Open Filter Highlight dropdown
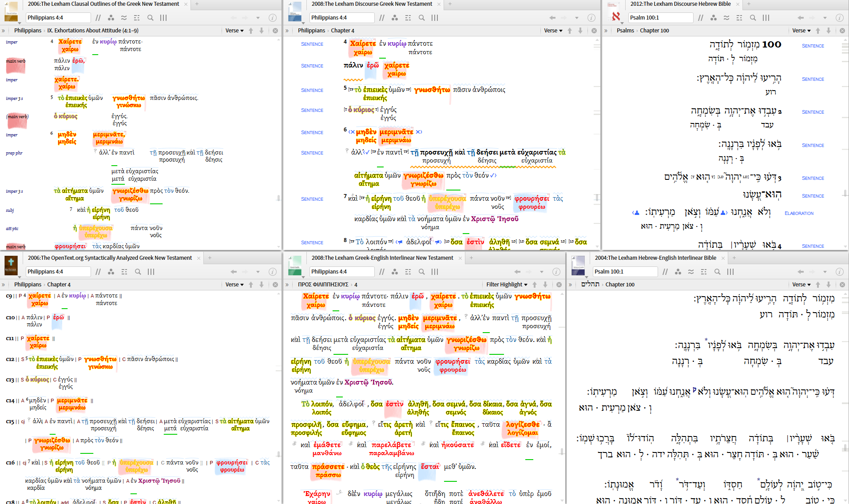The height and width of the screenshot is (504, 849). coord(507,285)
